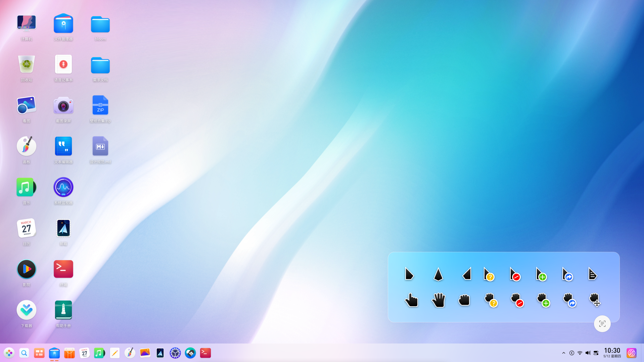Launch the music player from the taskbar

(x=99, y=353)
